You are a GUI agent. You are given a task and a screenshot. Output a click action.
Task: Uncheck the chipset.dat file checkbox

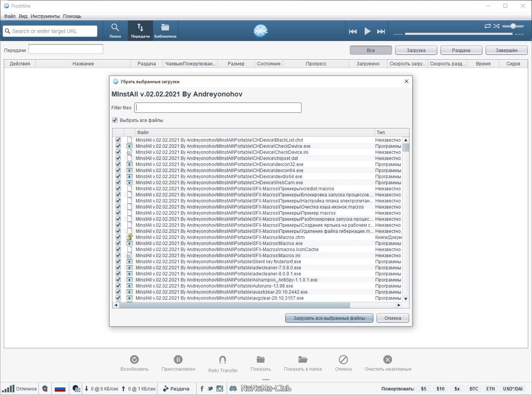pyautogui.click(x=118, y=158)
